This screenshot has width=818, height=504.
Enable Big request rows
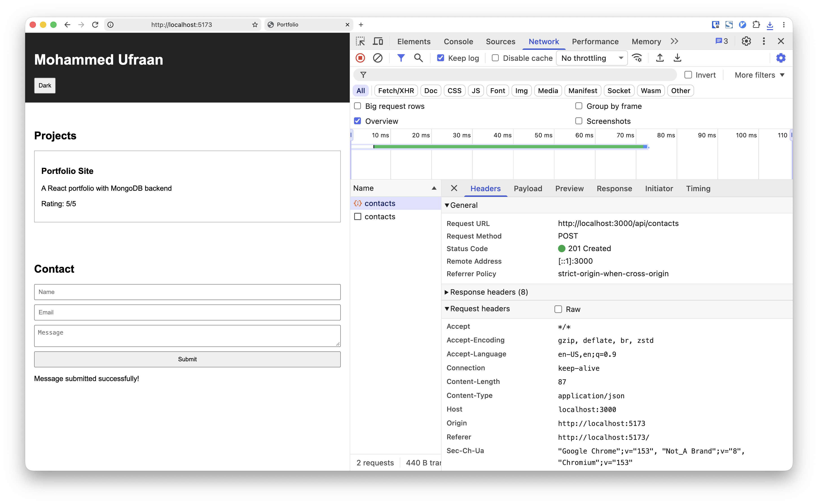pos(357,106)
